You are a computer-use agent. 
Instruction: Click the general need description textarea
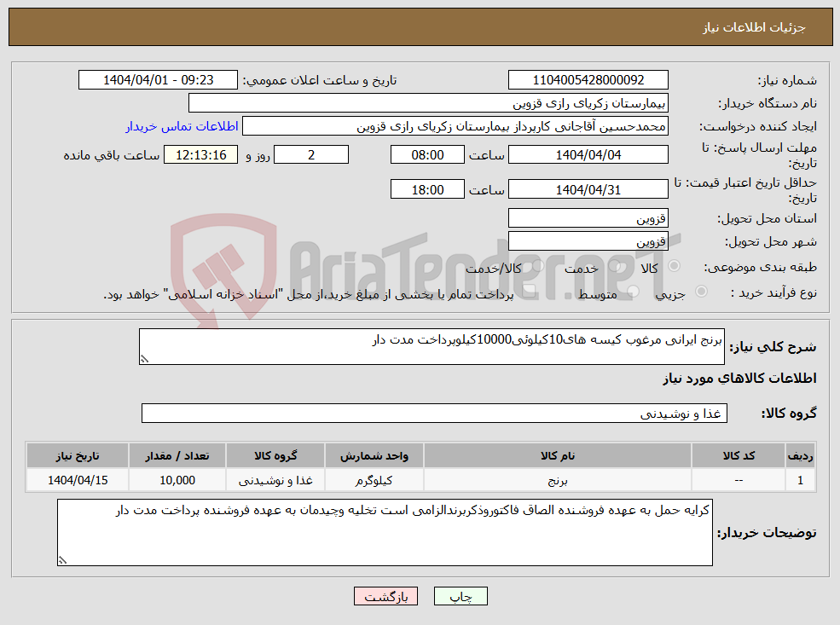[432, 346]
